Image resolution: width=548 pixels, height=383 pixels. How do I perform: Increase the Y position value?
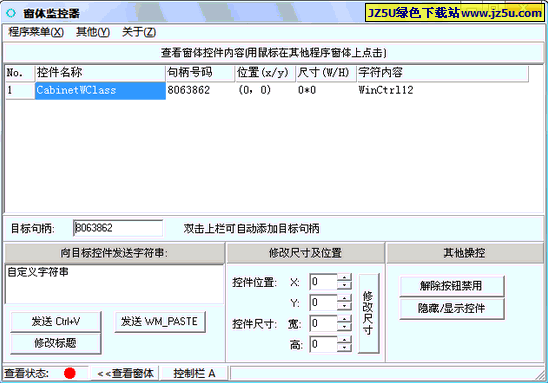[x=344, y=299]
